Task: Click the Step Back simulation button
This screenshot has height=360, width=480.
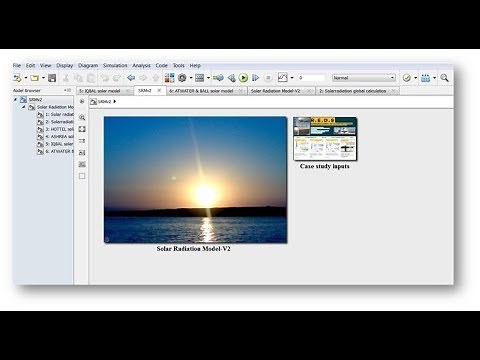Action: pyautogui.click(x=231, y=78)
